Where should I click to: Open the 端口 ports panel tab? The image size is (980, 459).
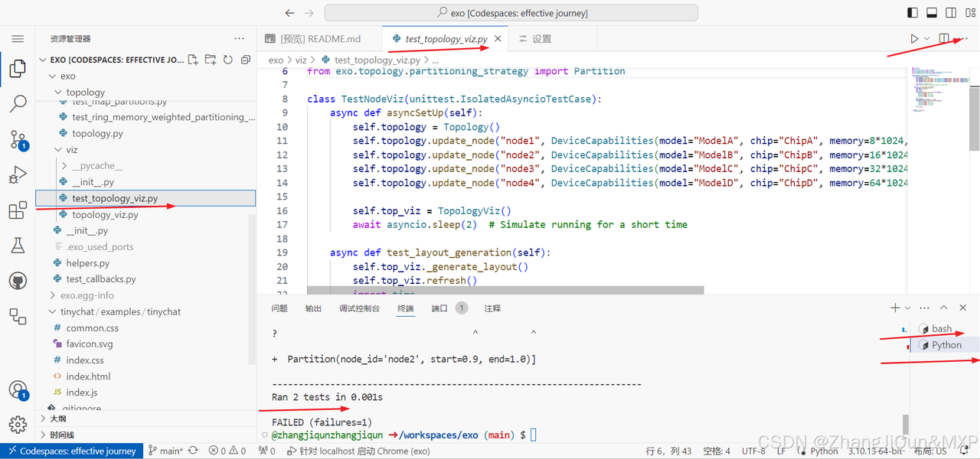(x=439, y=308)
